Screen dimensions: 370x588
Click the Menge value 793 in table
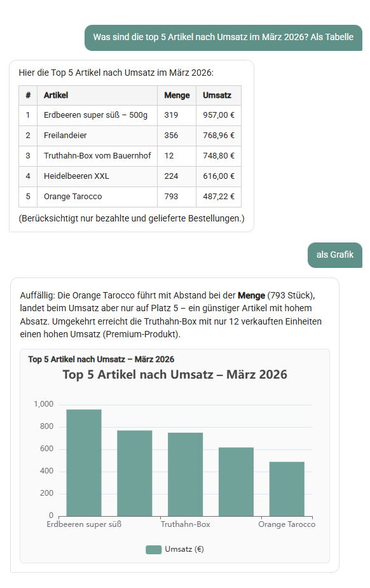tap(177, 197)
